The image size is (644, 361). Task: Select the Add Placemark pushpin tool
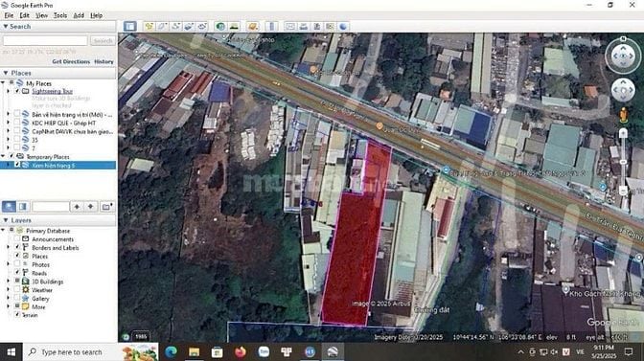point(149,27)
